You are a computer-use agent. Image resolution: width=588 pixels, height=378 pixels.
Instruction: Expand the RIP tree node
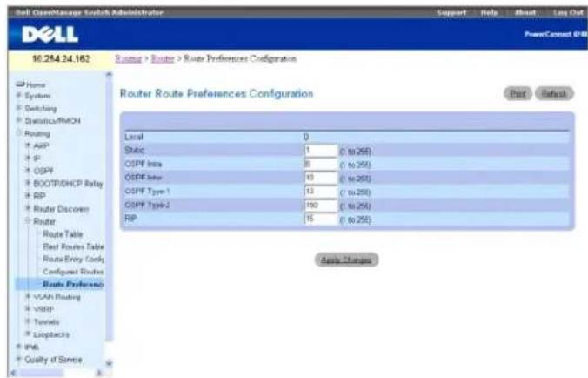point(27,196)
